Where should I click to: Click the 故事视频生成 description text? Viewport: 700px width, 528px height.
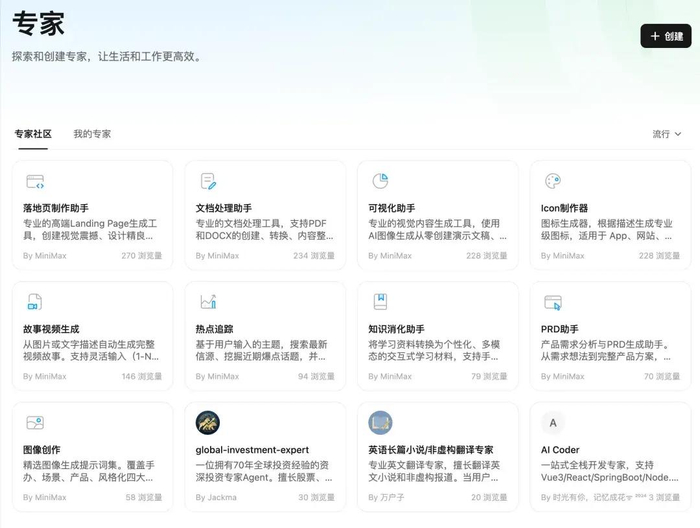pyautogui.click(x=91, y=350)
